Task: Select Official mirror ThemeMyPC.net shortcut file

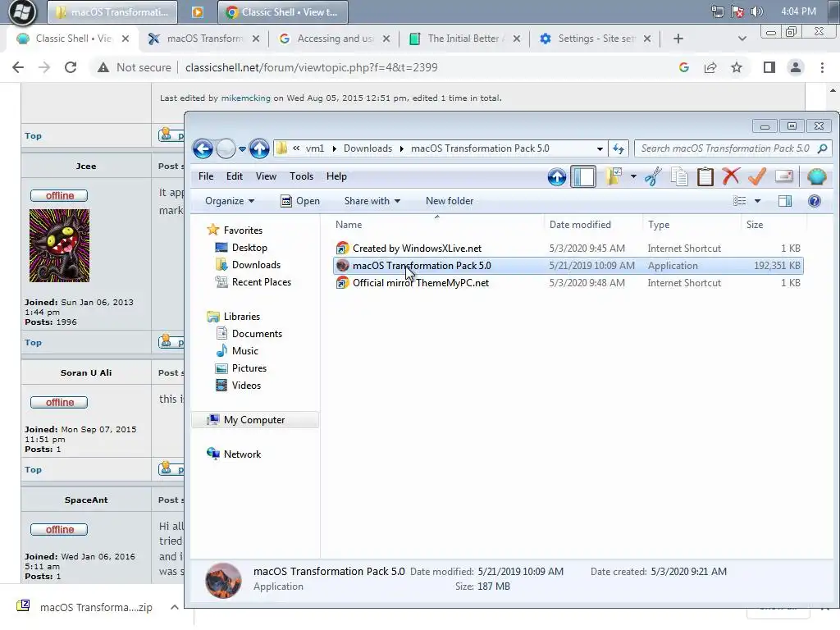Action: tap(568, 283)
